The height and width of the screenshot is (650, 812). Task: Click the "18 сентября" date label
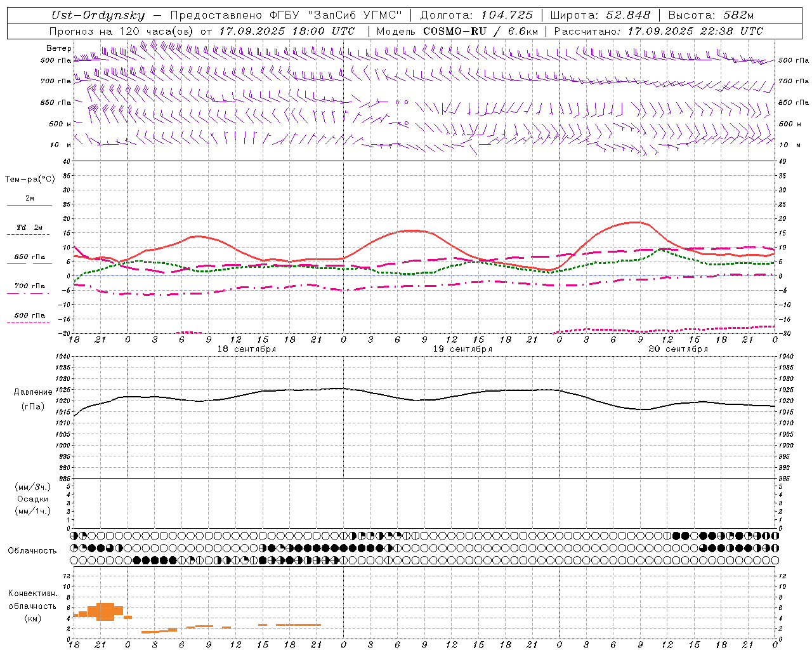pyautogui.click(x=247, y=349)
